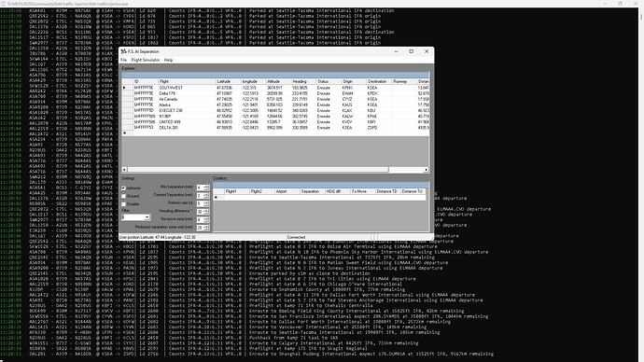Click the Heading column header
Image resolution: width=644 pixels, height=362 pixels.
click(303, 81)
